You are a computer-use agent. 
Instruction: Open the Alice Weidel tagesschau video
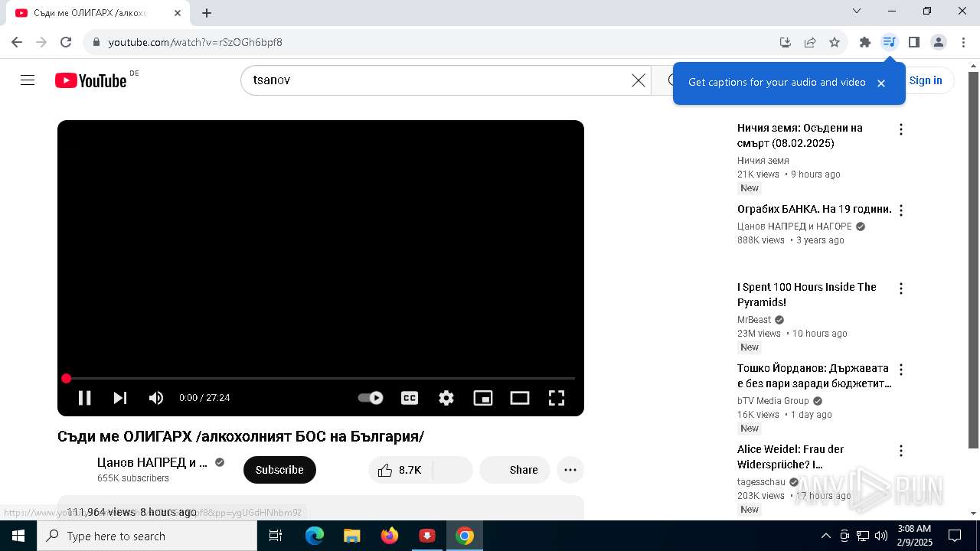click(791, 457)
